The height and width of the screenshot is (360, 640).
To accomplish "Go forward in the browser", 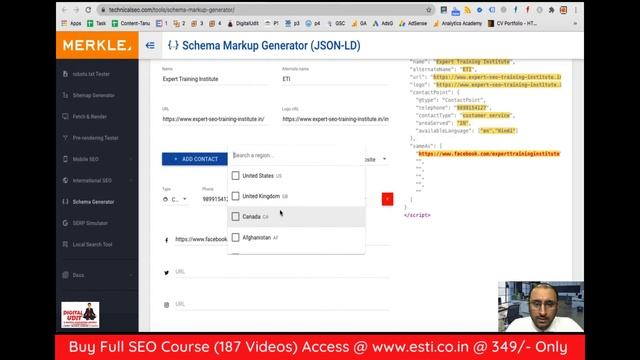I will click(x=76, y=9).
